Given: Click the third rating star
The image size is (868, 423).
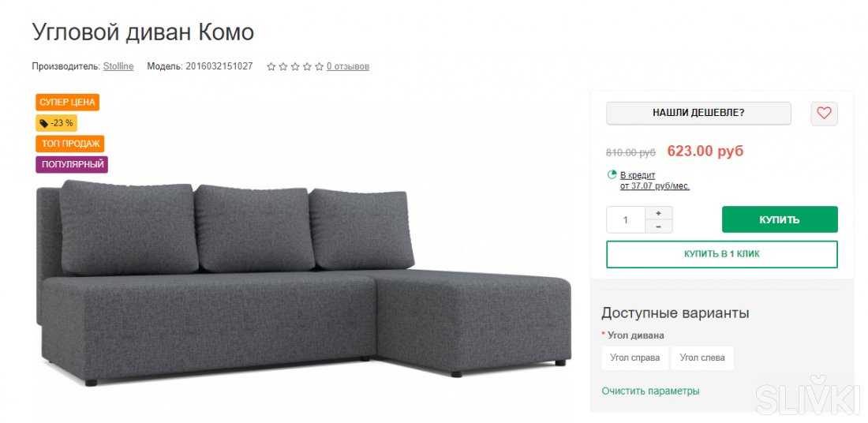Looking at the screenshot, I should tap(295, 67).
